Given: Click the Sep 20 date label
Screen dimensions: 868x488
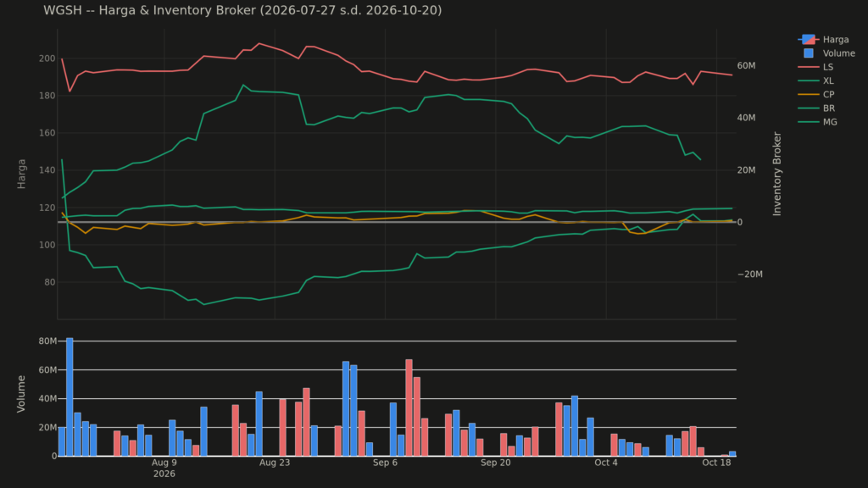Looking at the screenshot, I should pos(495,463).
